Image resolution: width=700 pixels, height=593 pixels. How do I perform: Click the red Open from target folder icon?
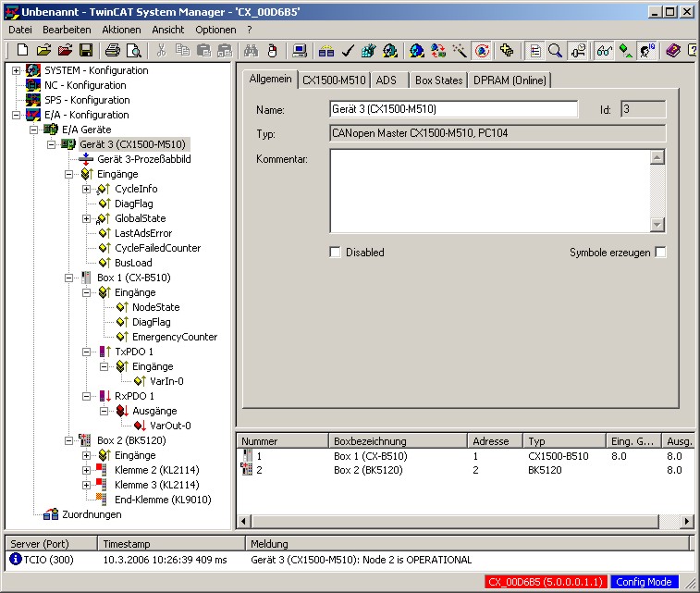65,51
